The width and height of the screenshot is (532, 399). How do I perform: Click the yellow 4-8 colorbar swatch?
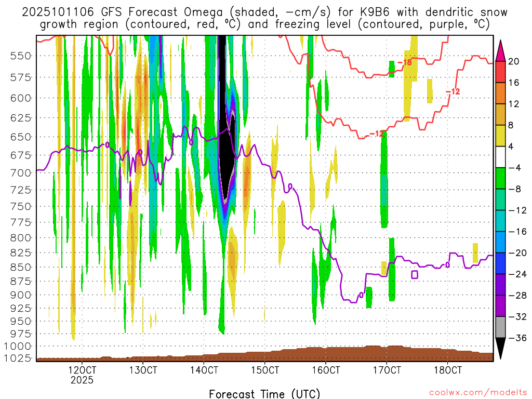coord(500,136)
